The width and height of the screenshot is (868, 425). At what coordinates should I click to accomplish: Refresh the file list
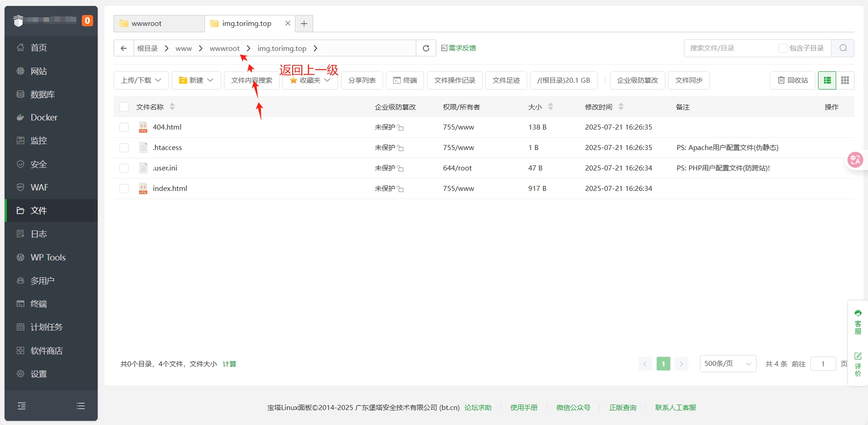[425, 48]
